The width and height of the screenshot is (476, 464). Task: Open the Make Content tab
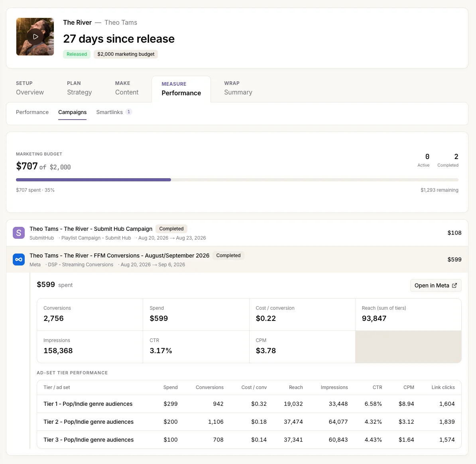[127, 88]
